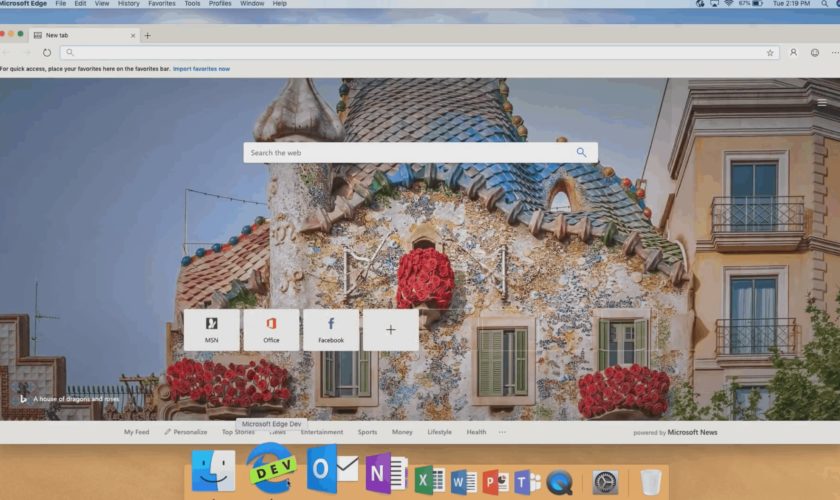Add a new quick link tile

point(390,329)
